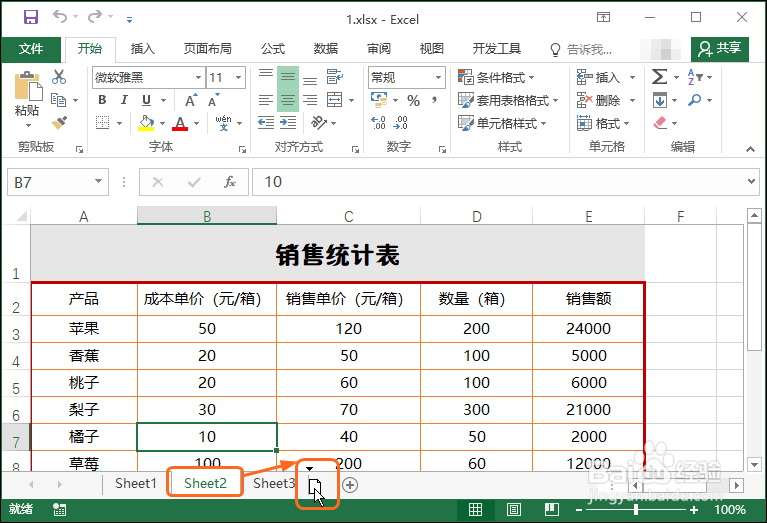The image size is (767, 523).
Task: Click the 共享 share button
Action: pyautogui.click(x=720, y=48)
